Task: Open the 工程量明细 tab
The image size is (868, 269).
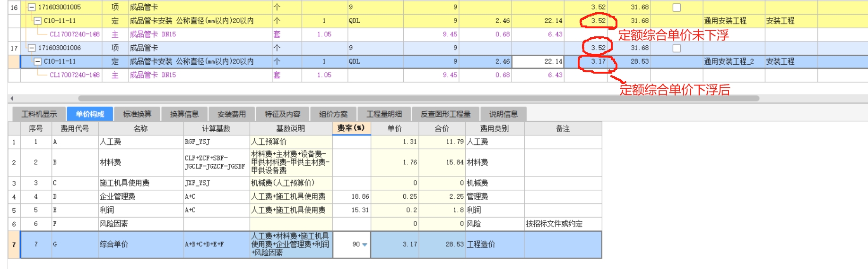Action: tap(384, 114)
